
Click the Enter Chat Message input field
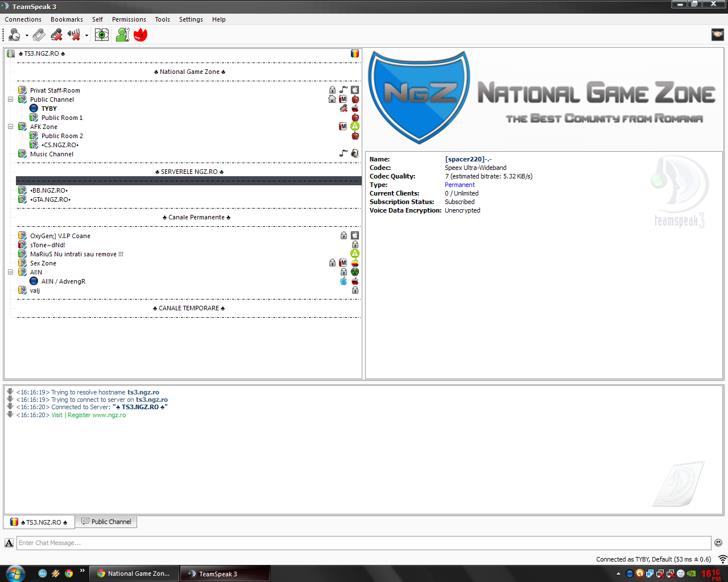tap(363, 543)
